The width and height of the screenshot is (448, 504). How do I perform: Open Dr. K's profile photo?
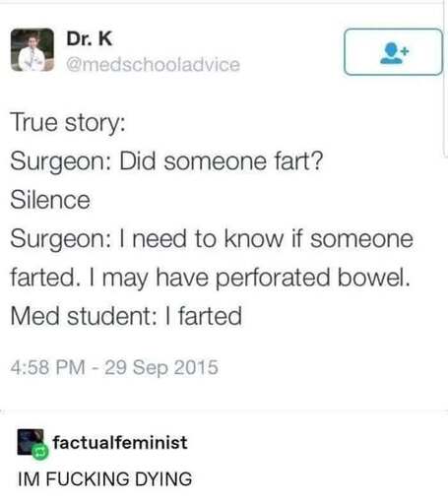tap(32, 49)
